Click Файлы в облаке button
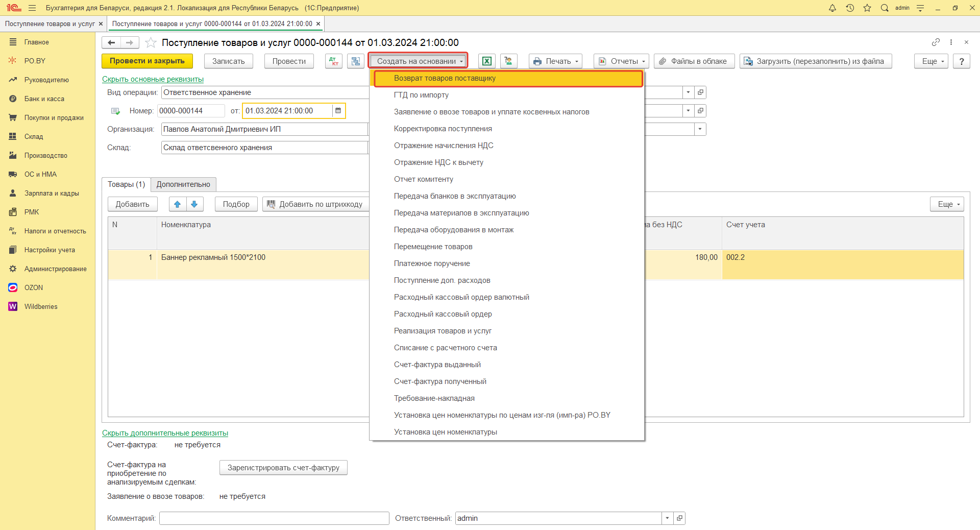This screenshot has width=980, height=530. pyautogui.click(x=694, y=61)
